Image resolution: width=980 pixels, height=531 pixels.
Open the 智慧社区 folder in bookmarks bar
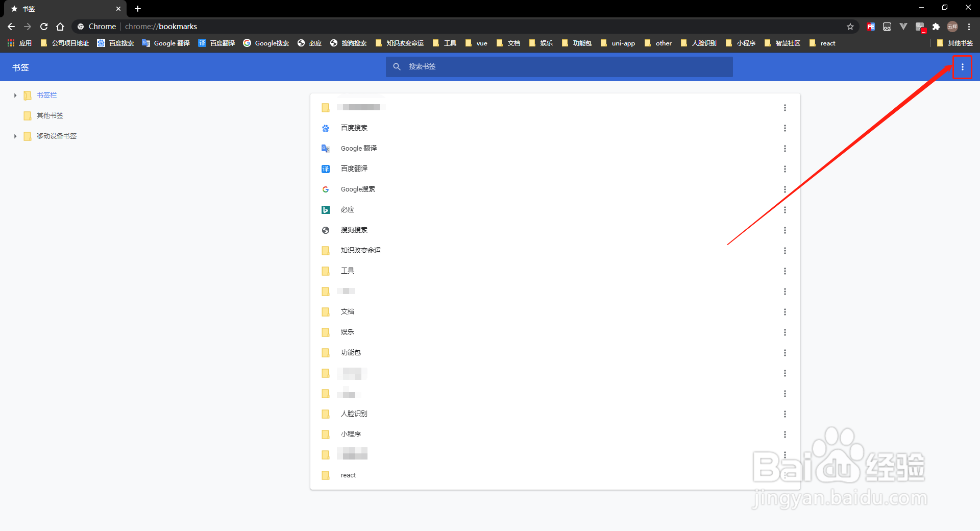[782, 43]
